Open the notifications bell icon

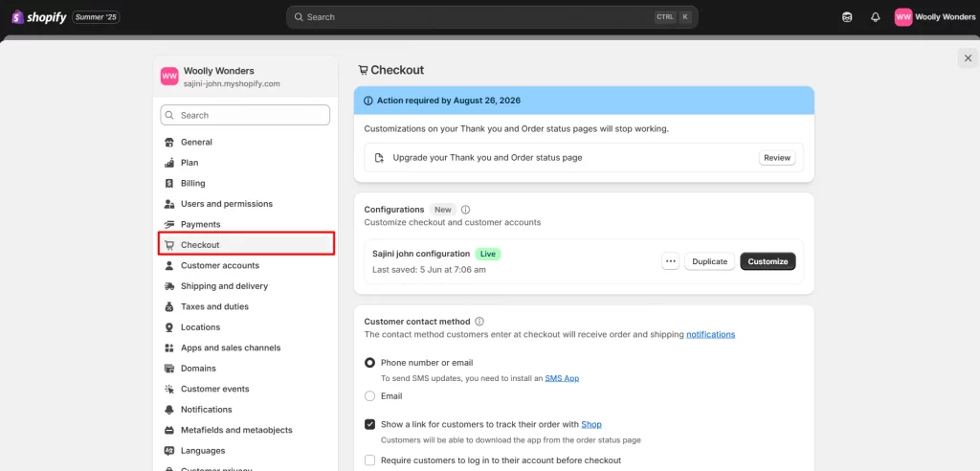click(875, 17)
